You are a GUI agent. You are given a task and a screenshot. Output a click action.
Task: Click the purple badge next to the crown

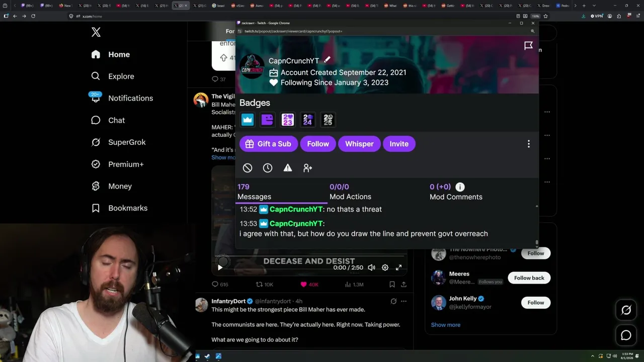pos(267,120)
